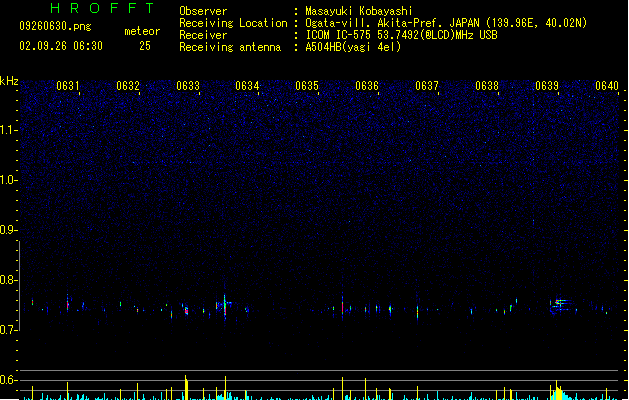The image size is (629, 400).
Task: Click the cross-shaped echo before 0634
Action: [225, 305]
